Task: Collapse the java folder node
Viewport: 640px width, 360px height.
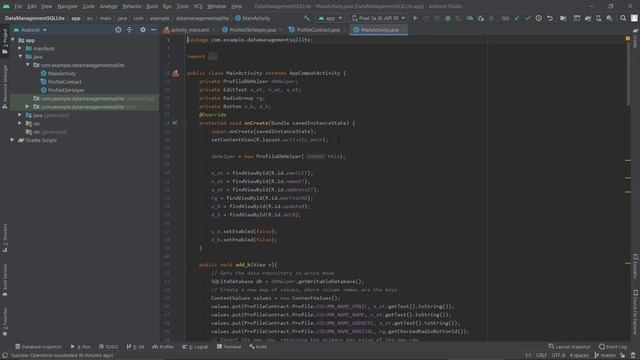Action: 20,57
